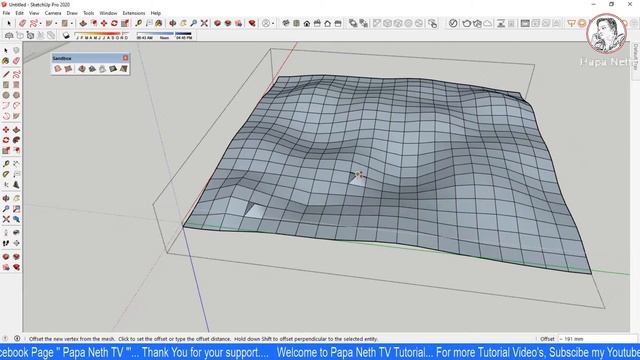Activate the Push/Pull tool in top toolbar
Screen dimensions: 640x360
[x=83, y=24]
